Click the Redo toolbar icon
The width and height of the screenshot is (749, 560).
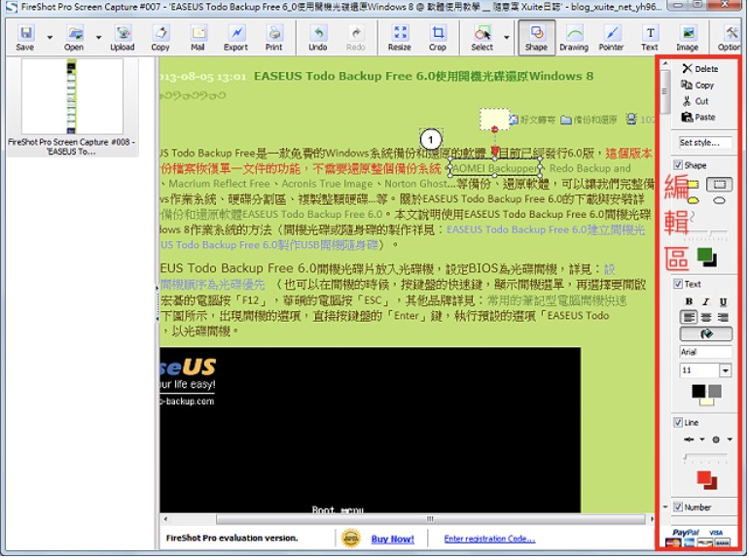click(356, 37)
